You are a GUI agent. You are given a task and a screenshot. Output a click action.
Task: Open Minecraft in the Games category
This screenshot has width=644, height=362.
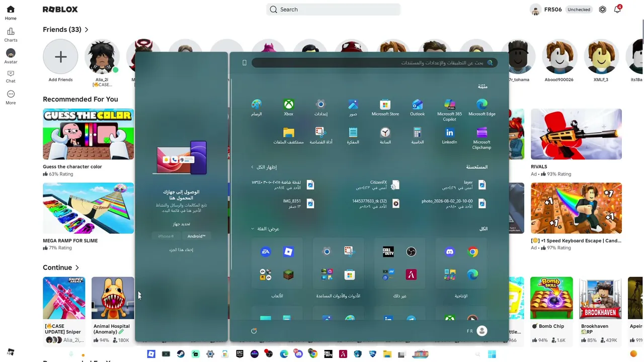click(x=288, y=275)
